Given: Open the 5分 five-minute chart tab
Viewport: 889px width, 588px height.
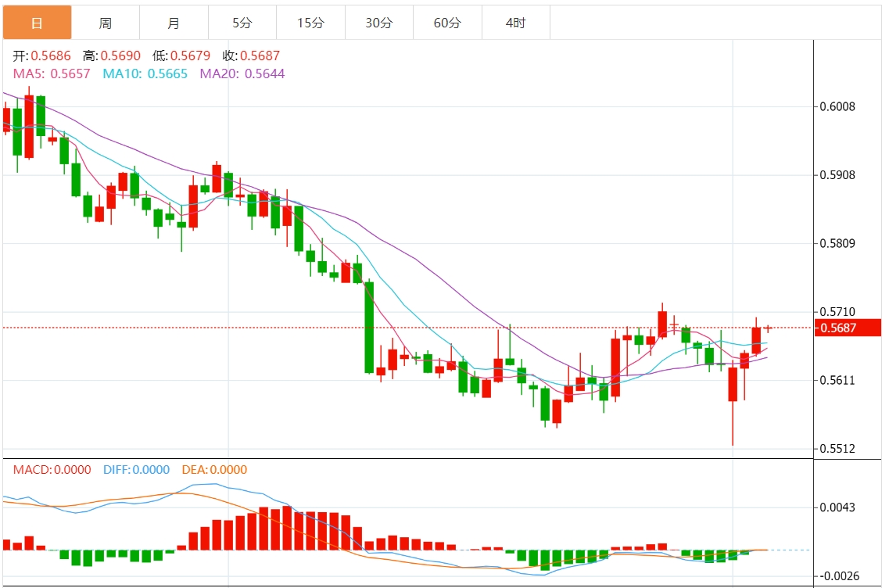Looking at the screenshot, I should tap(242, 23).
